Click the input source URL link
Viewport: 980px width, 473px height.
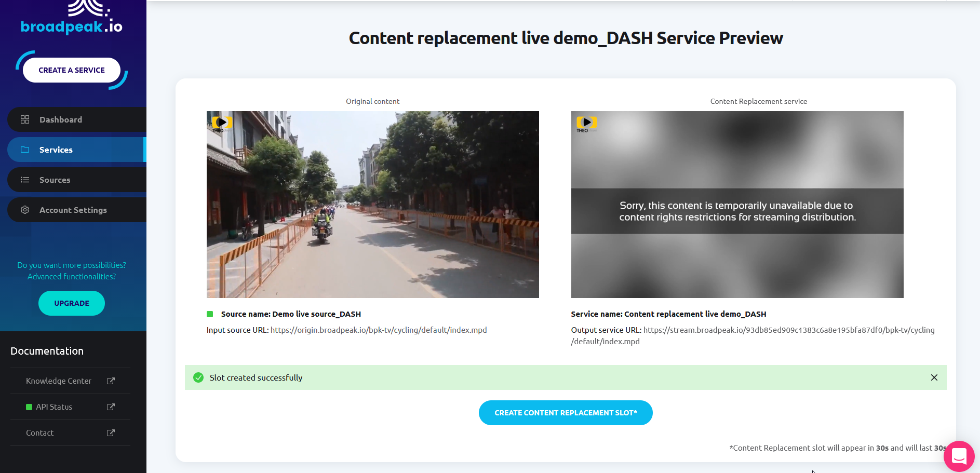coord(379,330)
